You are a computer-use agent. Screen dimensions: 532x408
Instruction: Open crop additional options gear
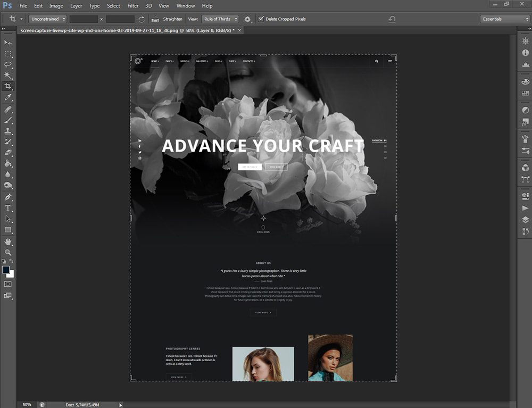[x=248, y=19]
